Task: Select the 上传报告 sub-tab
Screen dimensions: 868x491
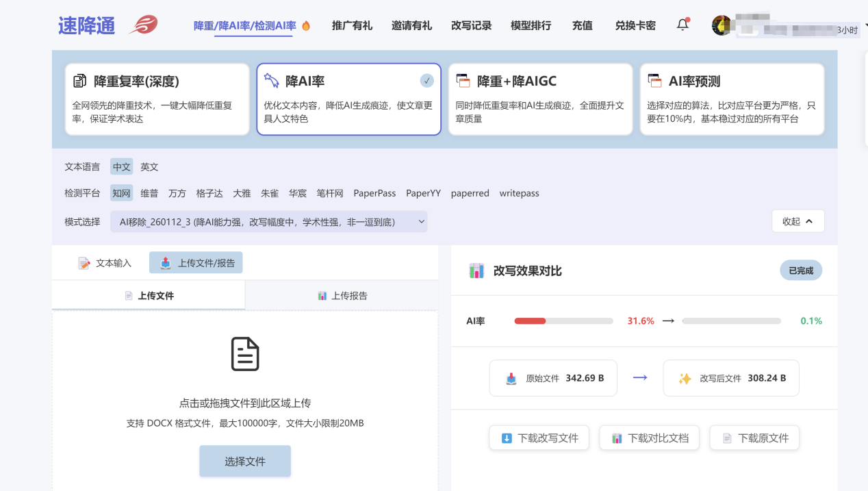Action: pos(342,296)
